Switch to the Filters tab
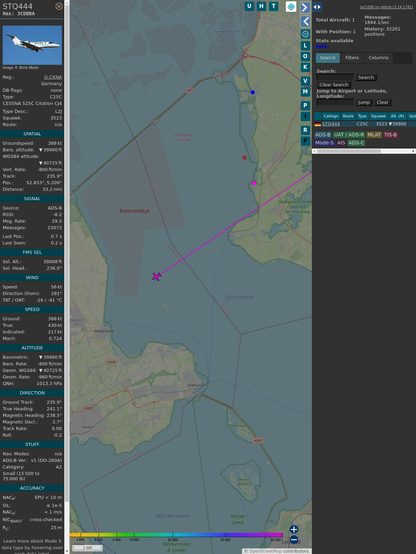The width and height of the screenshot is (416, 554). (352, 58)
